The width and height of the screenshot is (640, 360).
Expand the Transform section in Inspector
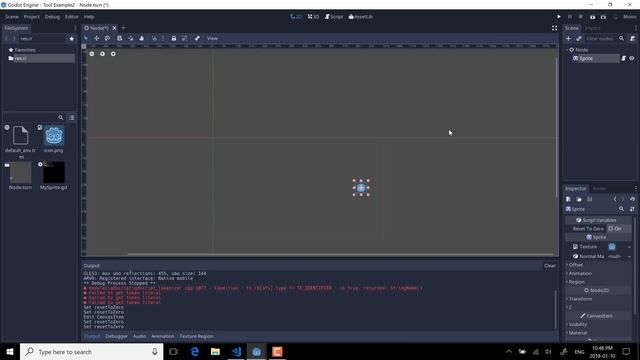579,299
